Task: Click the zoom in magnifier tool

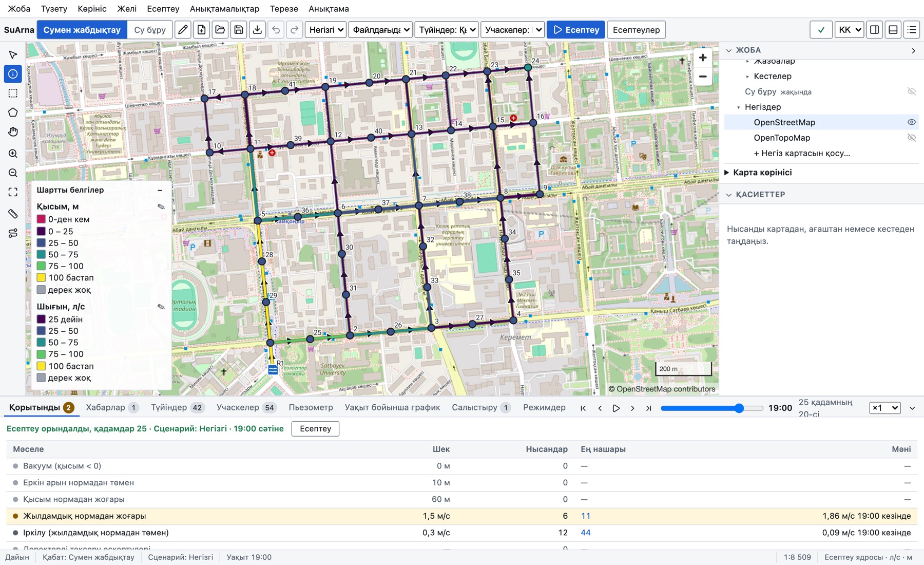Action: pyautogui.click(x=13, y=154)
